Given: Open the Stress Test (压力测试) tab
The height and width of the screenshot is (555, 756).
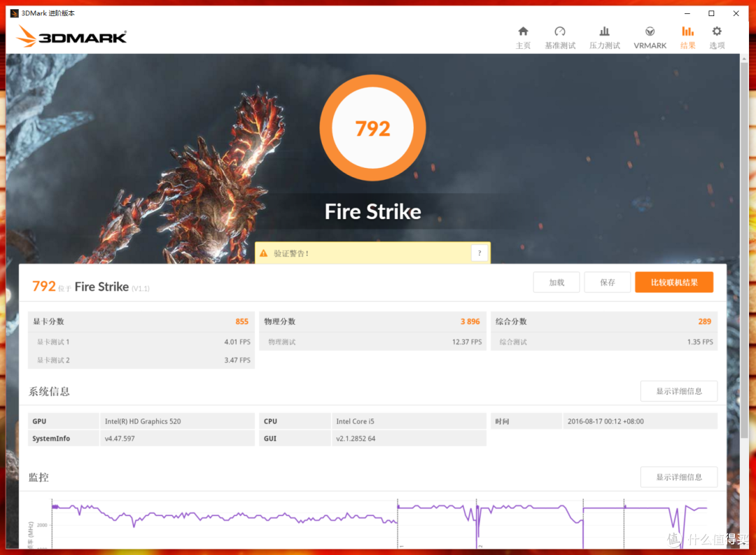Looking at the screenshot, I should coord(605,38).
